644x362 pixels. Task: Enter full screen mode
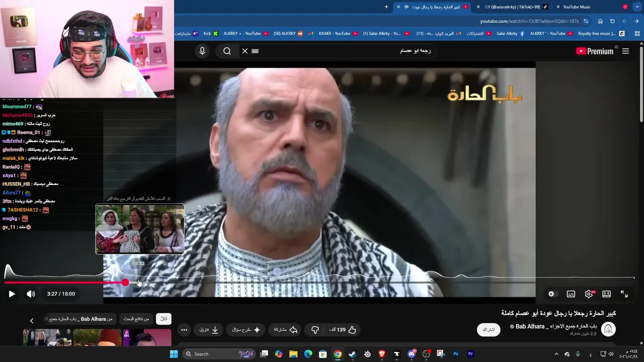pos(624,294)
